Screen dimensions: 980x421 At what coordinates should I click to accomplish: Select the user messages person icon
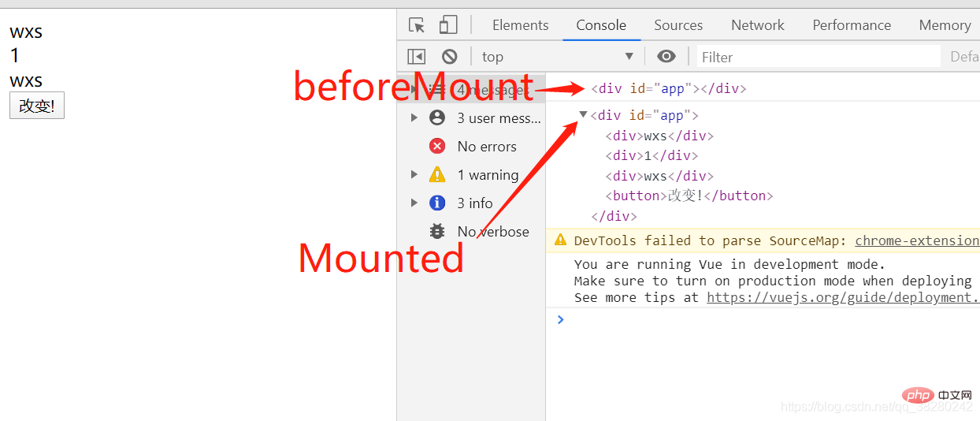click(437, 117)
